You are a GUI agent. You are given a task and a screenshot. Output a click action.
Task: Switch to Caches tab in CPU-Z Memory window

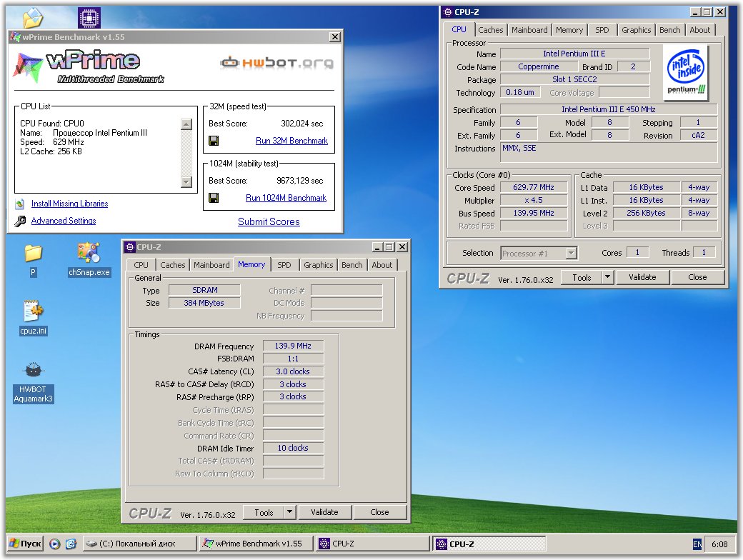(x=172, y=265)
